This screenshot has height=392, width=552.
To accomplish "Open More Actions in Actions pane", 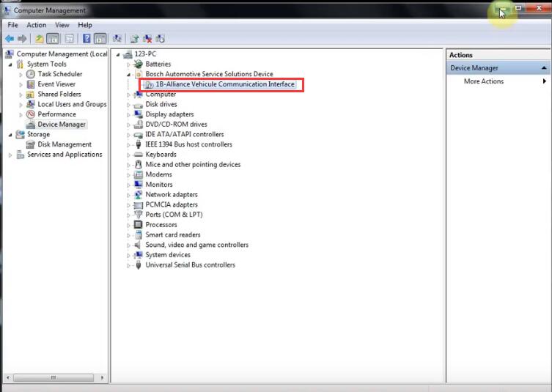I will pos(484,81).
